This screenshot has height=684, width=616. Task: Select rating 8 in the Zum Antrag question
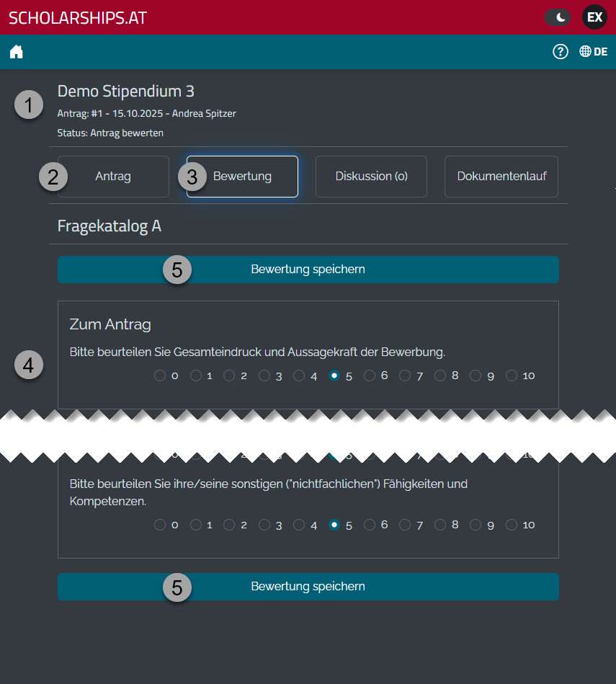tap(440, 375)
